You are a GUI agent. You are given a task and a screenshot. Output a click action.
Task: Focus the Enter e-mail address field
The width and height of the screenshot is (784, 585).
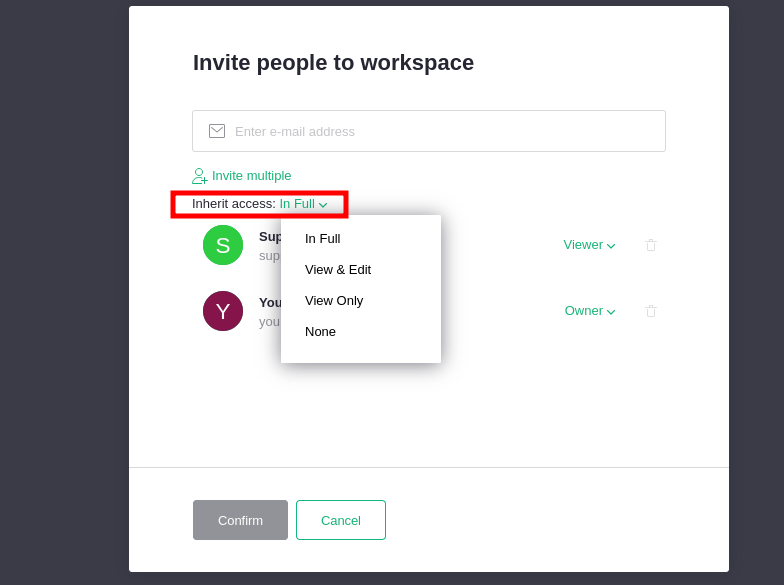pyautogui.click(x=440, y=131)
